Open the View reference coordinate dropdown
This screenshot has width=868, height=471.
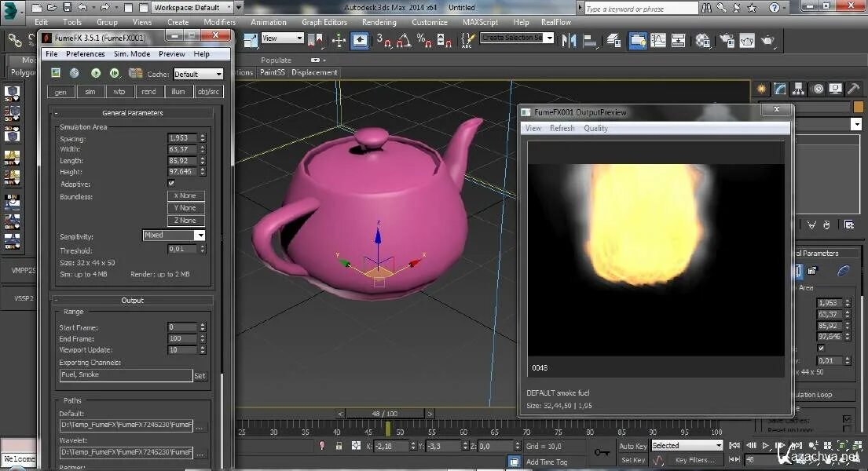(282, 38)
